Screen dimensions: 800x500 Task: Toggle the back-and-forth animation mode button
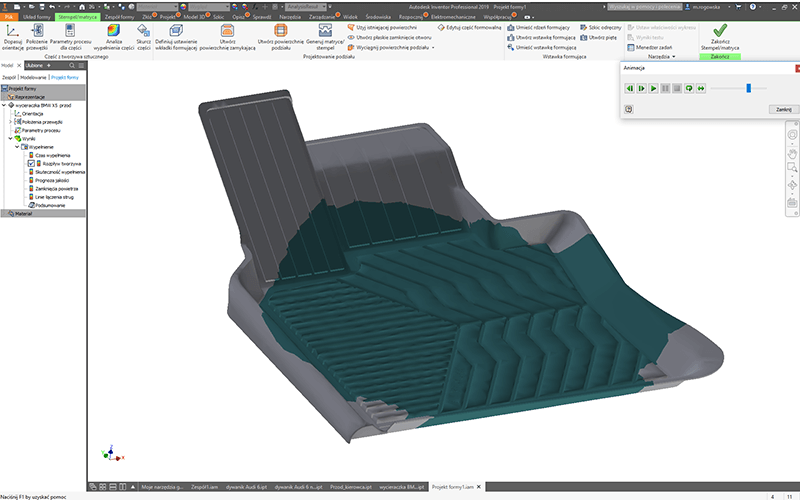(701, 89)
